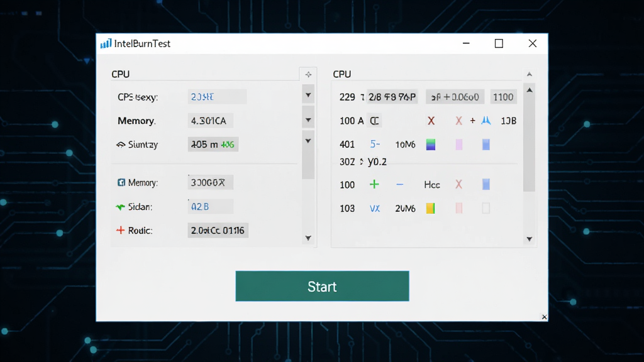The height and width of the screenshot is (362, 644).
Task: Click the light pink X in 100 A row
Action: tap(458, 121)
